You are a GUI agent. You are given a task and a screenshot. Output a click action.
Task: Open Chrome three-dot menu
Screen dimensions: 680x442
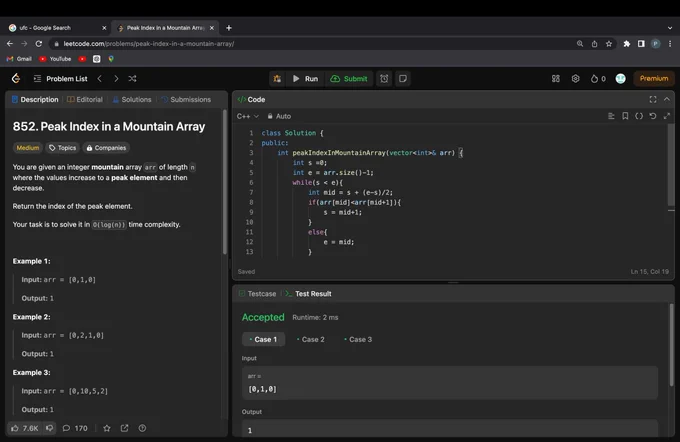click(x=670, y=44)
